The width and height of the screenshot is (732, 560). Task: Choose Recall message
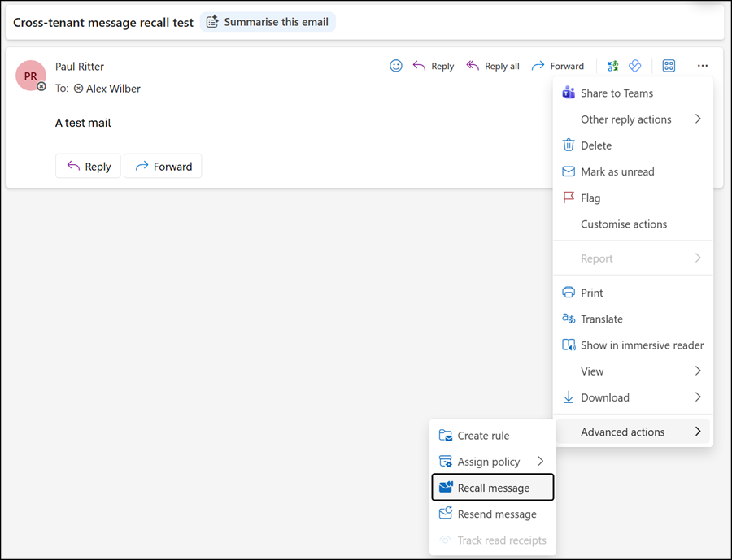pos(493,488)
